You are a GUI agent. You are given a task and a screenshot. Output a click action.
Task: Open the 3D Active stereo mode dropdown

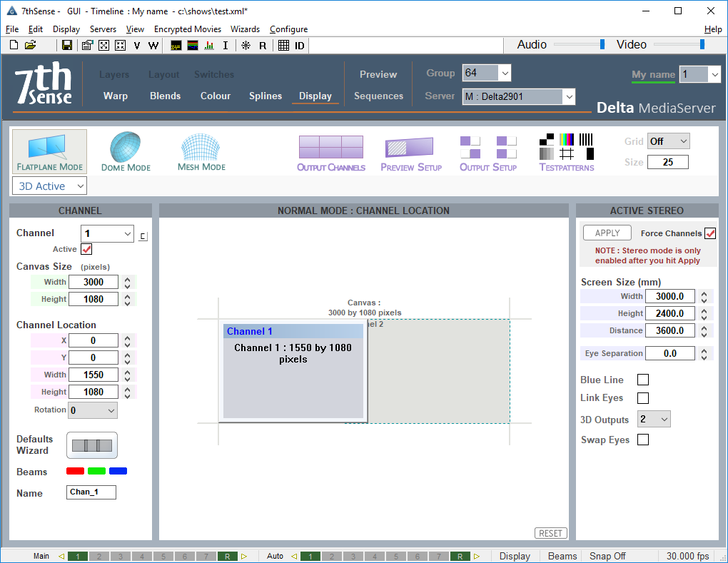(50, 186)
